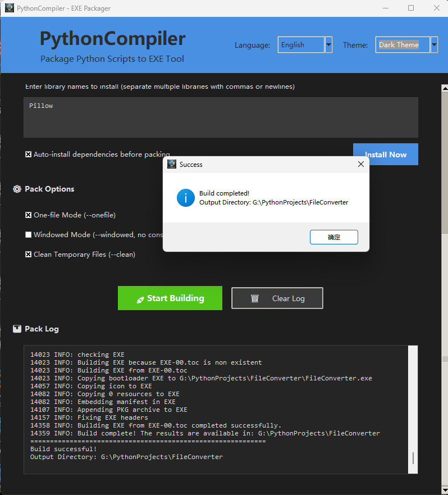Screen dimensions: 448x495
Task: Click the Pack Log scrollbar thumb
Action: (x=413, y=458)
